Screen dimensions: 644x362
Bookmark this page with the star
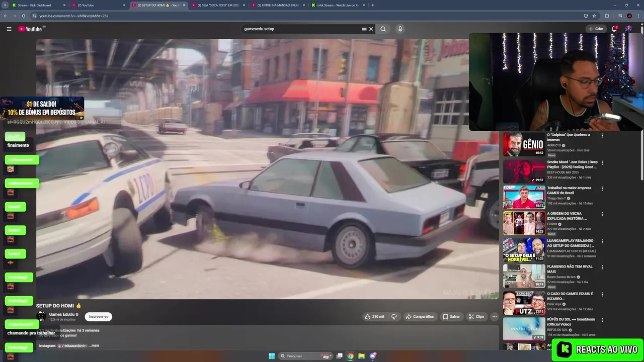point(594,16)
